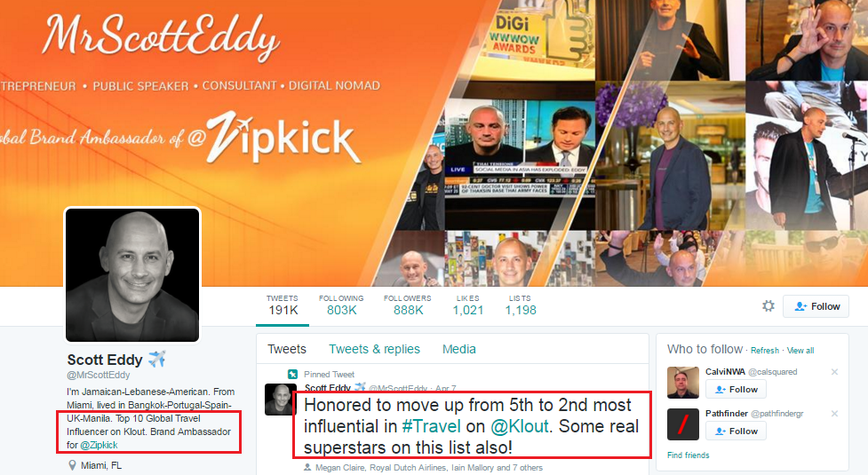Follow the CalviNWA account
This screenshot has width=868, height=475.
click(736, 389)
